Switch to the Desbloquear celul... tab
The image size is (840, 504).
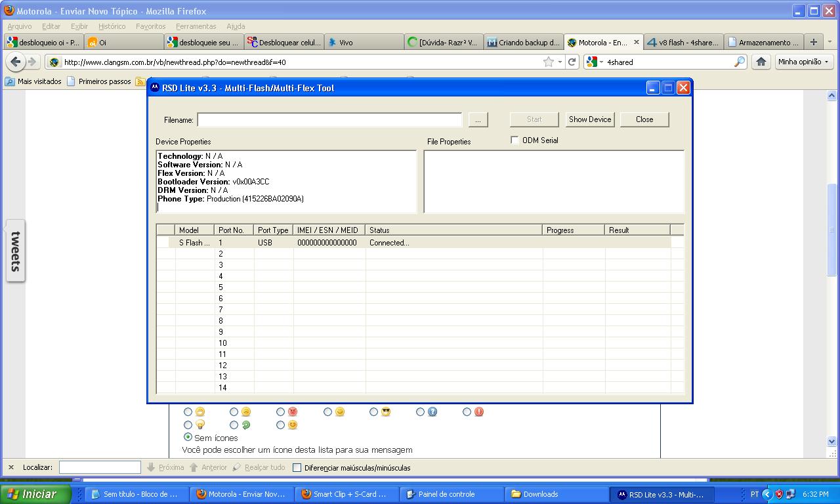[x=283, y=42]
